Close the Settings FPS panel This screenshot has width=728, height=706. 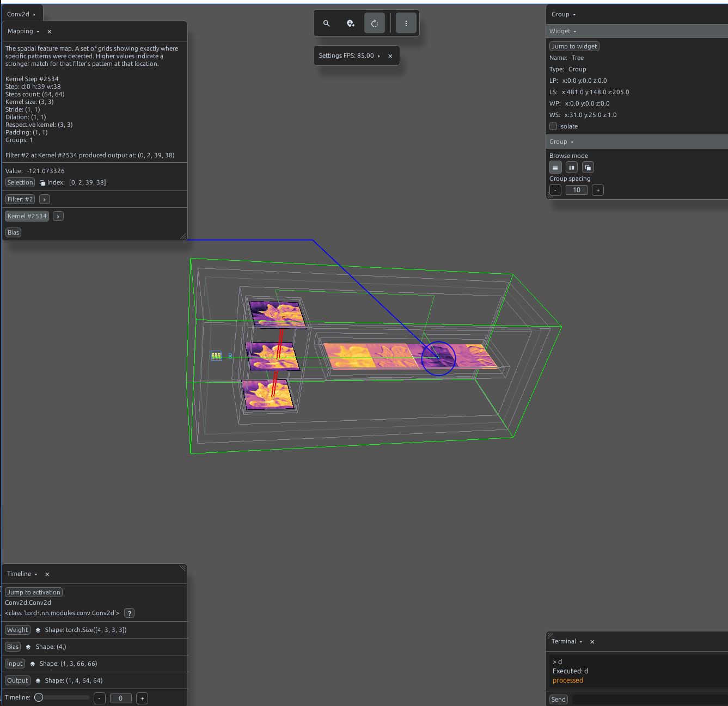click(390, 56)
